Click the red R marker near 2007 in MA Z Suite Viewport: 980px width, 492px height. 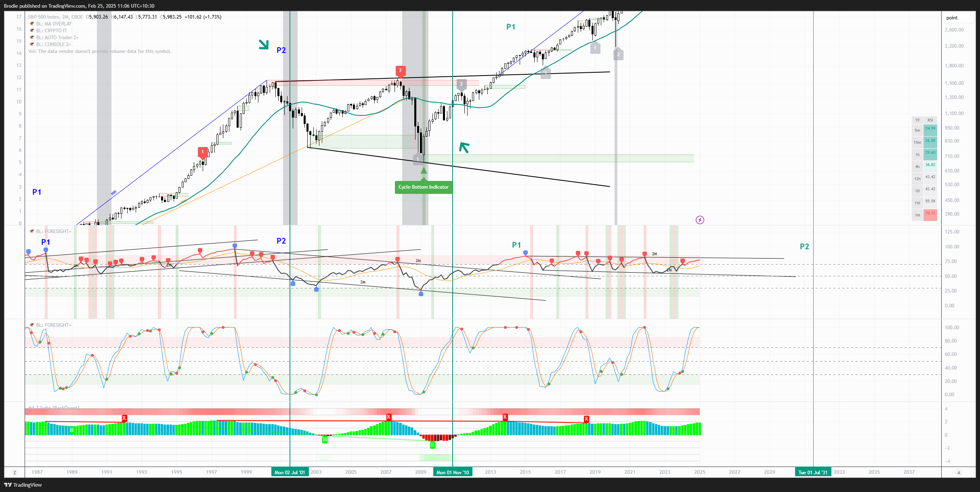pos(388,417)
